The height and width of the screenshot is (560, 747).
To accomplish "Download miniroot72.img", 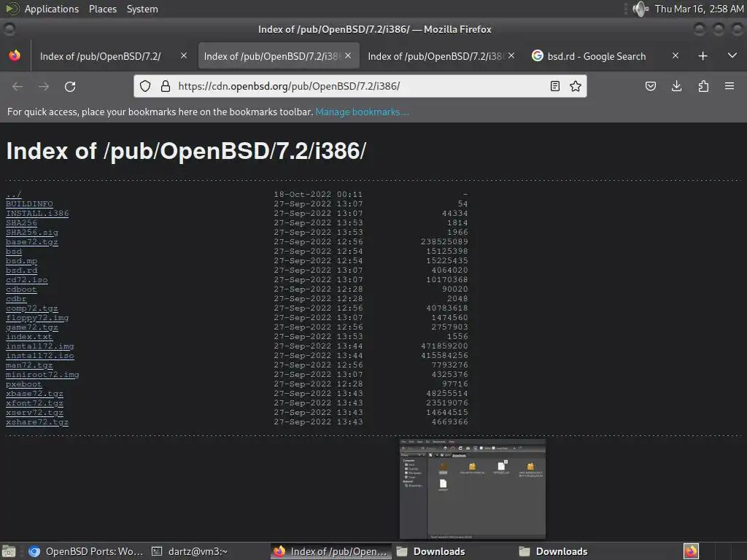I will tap(42, 375).
